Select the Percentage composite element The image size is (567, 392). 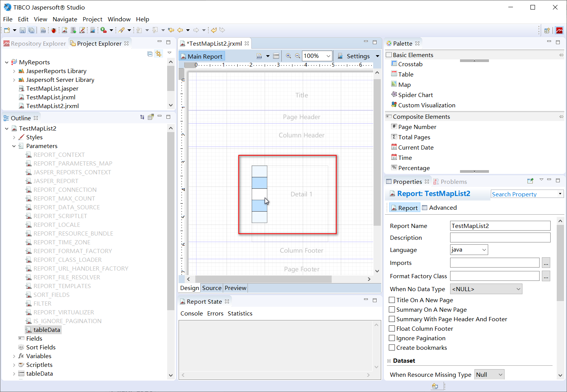pyautogui.click(x=410, y=168)
